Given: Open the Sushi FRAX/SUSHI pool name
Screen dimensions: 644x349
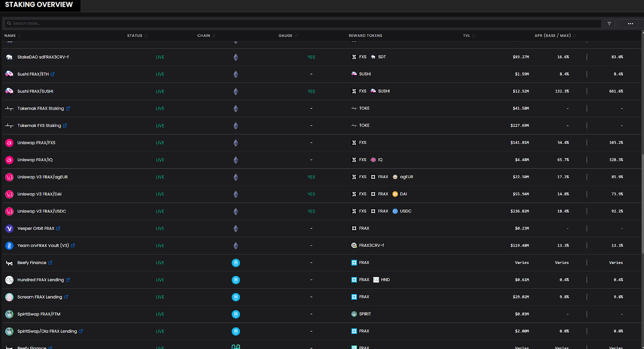Looking at the screenshot, I should coord(35,91).
